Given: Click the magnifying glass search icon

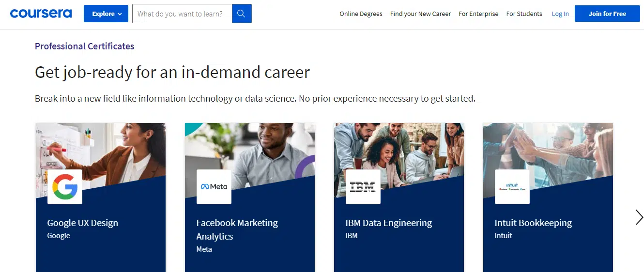Looking at the screenshot, I should pyautogui.click(x=242, y=14).
